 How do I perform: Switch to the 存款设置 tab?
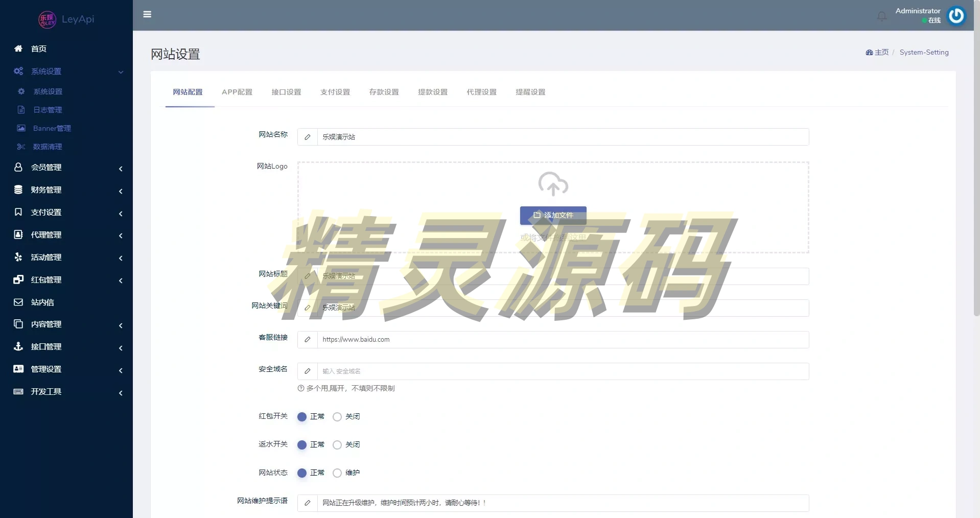coord(384,92)
